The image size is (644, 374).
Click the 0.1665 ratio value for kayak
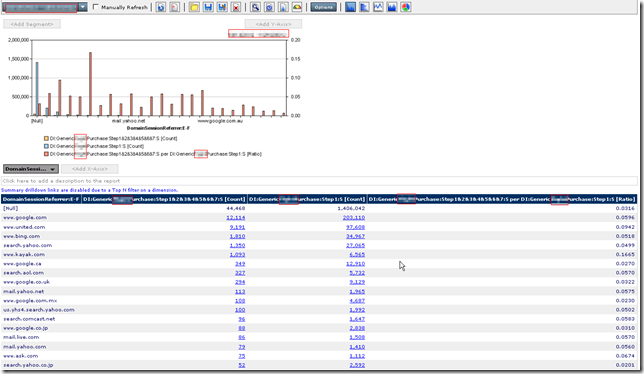click(x=625, y=255)
